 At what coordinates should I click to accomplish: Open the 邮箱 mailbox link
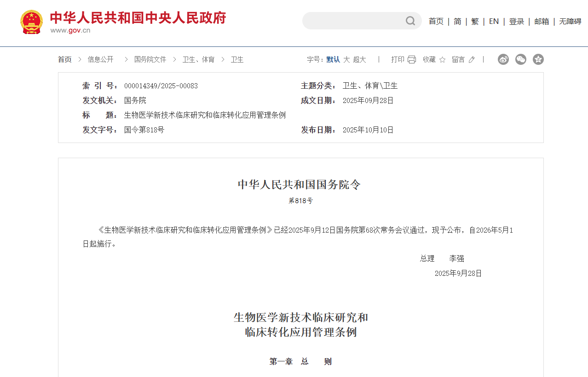click(542, 21)
